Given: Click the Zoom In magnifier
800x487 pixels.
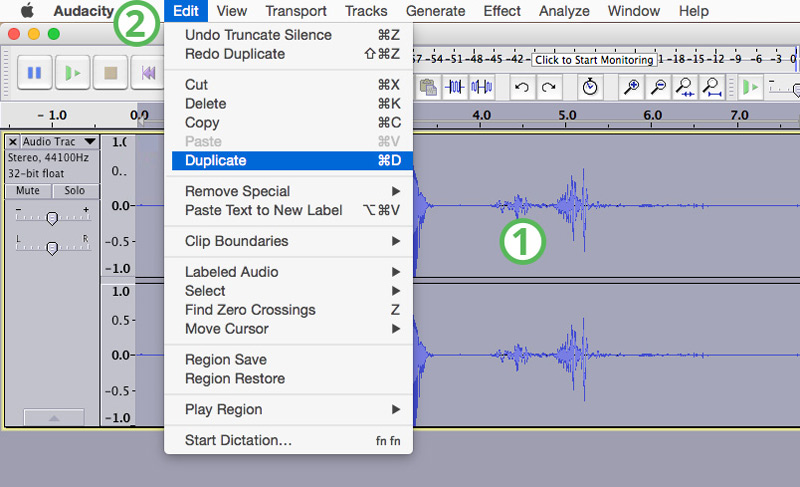Looking at the screenshot, I should click(x=631, y=88).
